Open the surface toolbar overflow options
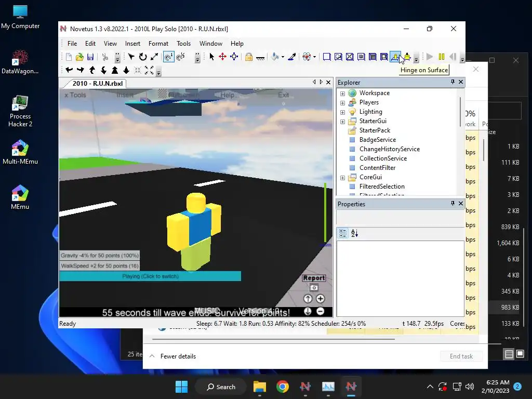The width and height of the screenshot is (532, 399). point(416,58)
